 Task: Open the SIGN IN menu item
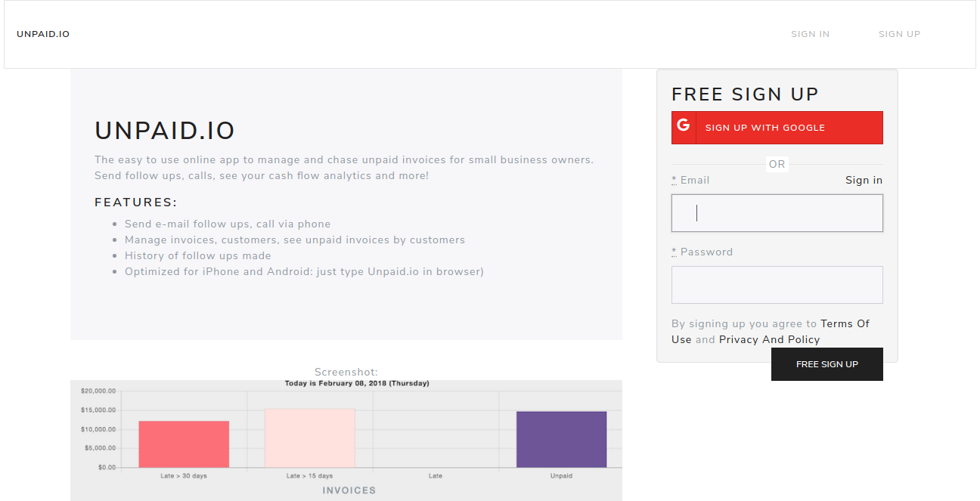coord(810,34)
